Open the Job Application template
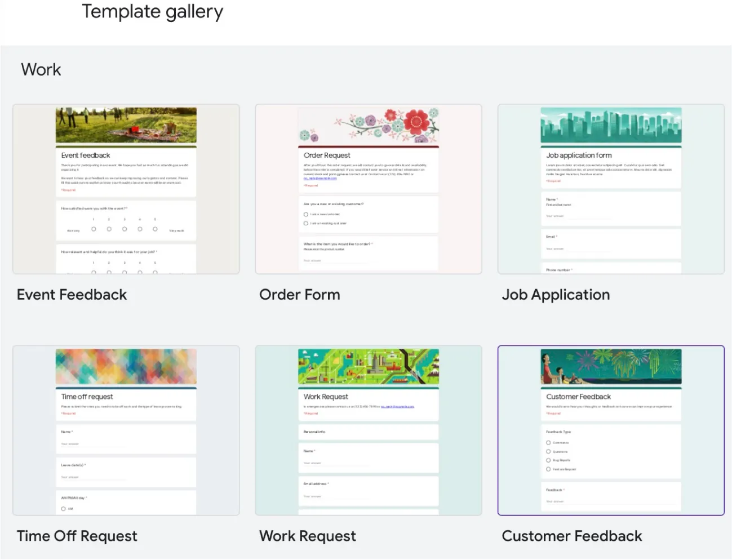The width and height of the screenshot is (732, 560). tap(611, 189)
